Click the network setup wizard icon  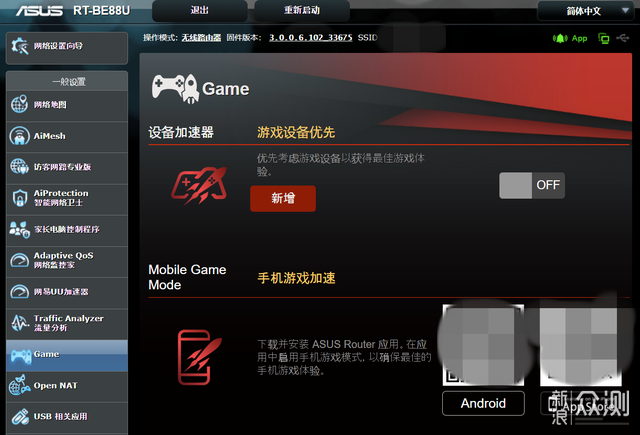[x=19, y=46]
